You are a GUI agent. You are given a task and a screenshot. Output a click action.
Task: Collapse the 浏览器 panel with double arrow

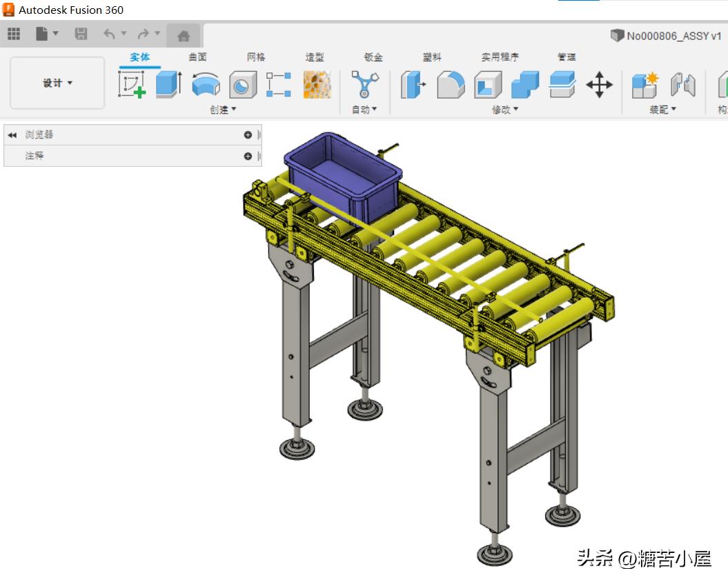[12, 135]
